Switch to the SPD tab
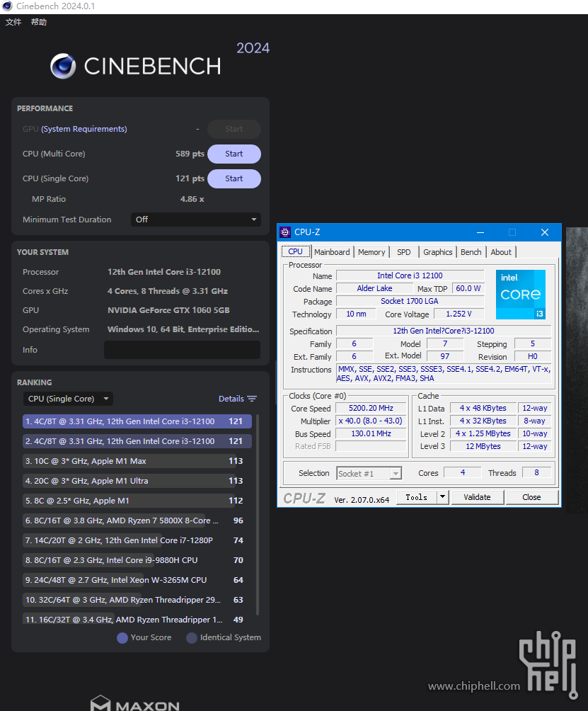588x711 pixels. pos(403,252)
